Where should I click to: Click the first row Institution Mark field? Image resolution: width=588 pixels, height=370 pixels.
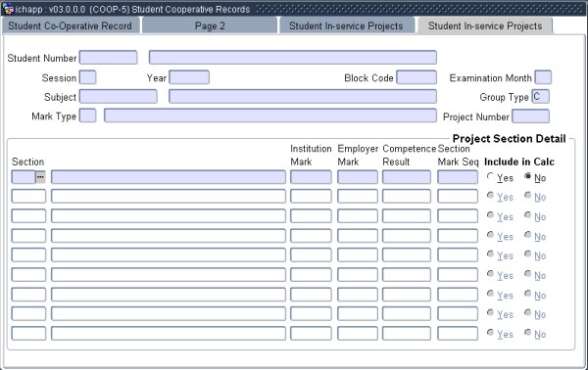point(311,177)
